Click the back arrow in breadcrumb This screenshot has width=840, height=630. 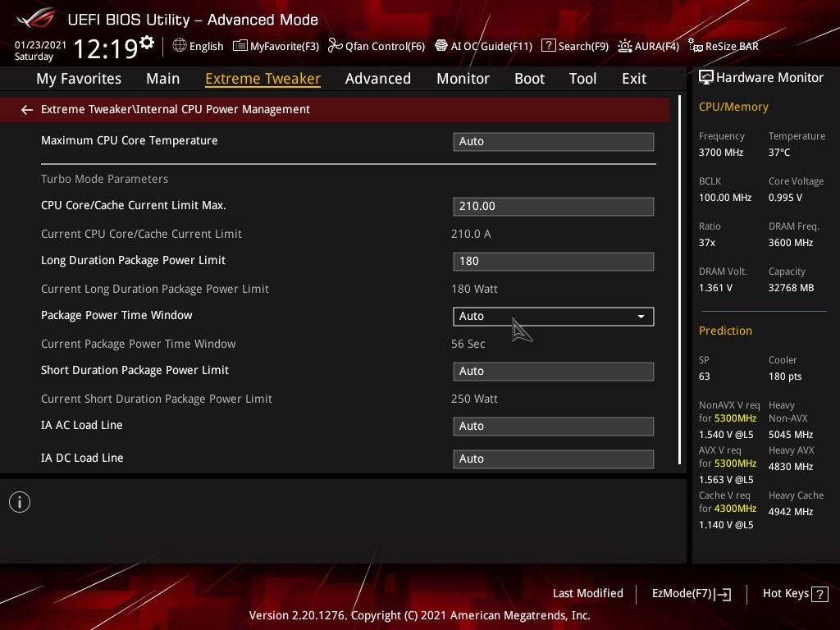click(27, 110)
